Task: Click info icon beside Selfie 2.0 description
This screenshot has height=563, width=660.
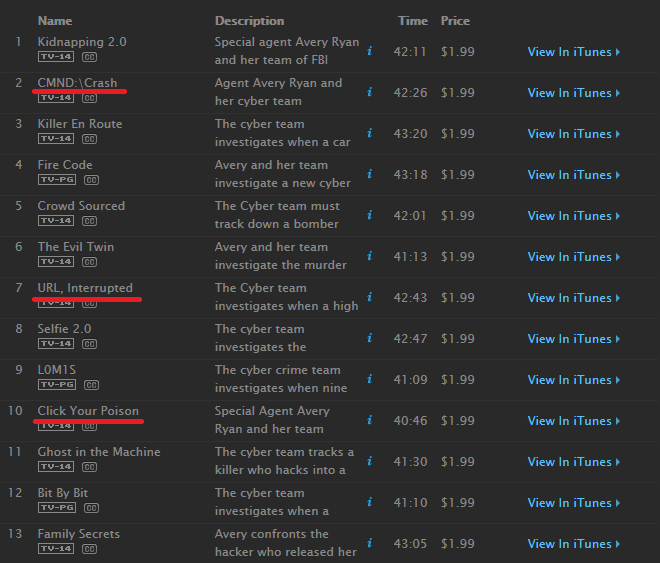Action: (370, 338)
